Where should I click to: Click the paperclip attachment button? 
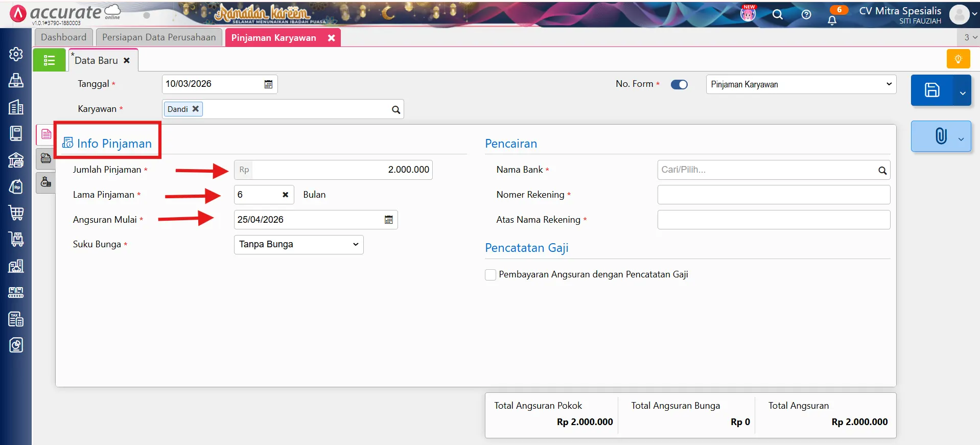point(941,136)
